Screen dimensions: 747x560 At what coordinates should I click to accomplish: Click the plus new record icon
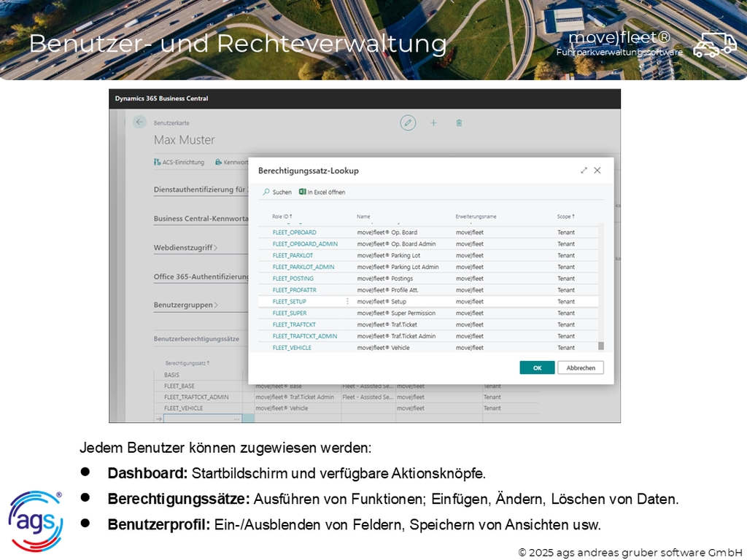[433, 122]
